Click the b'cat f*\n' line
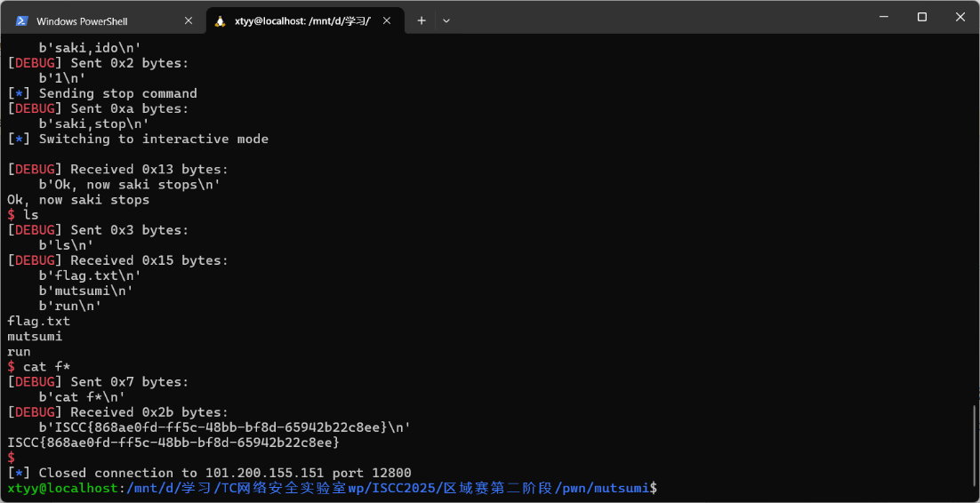This screenshot has width=980, height=503. tap(82, 396)
